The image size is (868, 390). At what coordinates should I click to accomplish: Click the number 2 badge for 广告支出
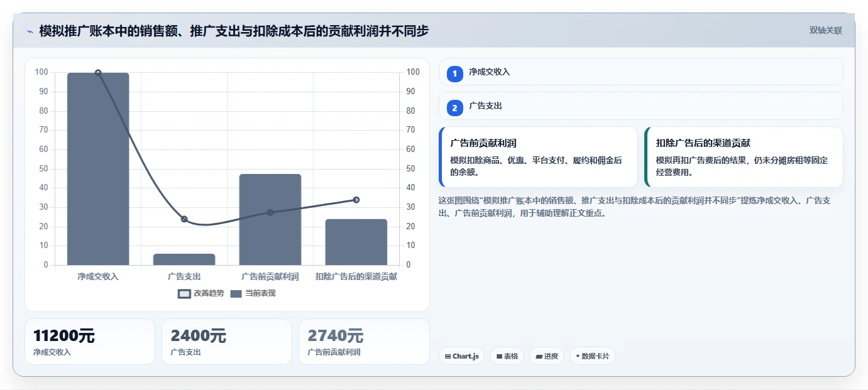[x=455, y=107]
